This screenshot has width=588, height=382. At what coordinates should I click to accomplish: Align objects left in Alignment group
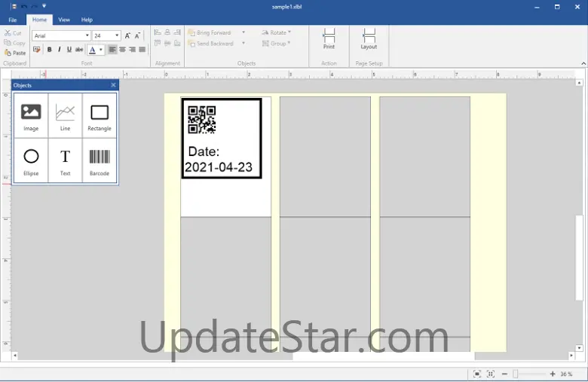158,32
